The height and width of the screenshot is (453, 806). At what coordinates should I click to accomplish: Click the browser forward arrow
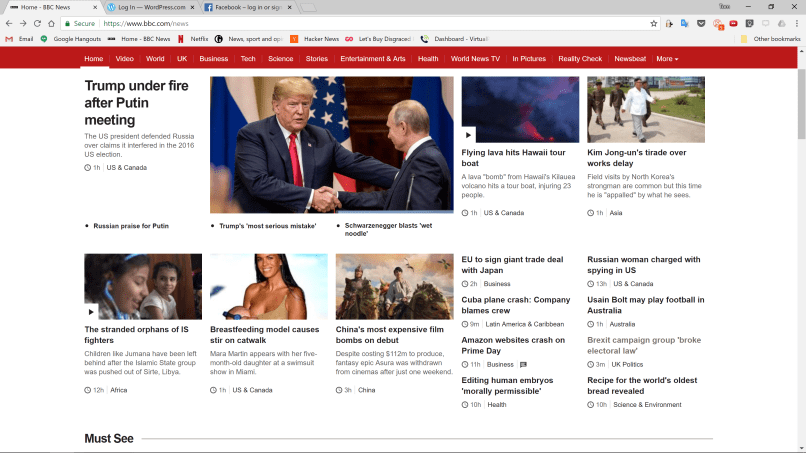pos(23,24)
